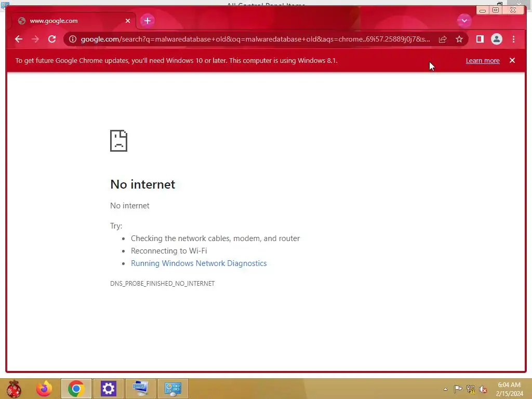Image resolution: width=532 pixels, height=399 pixels.
Task: Close the www.google.com tab
Action: [x=128, y=21]
